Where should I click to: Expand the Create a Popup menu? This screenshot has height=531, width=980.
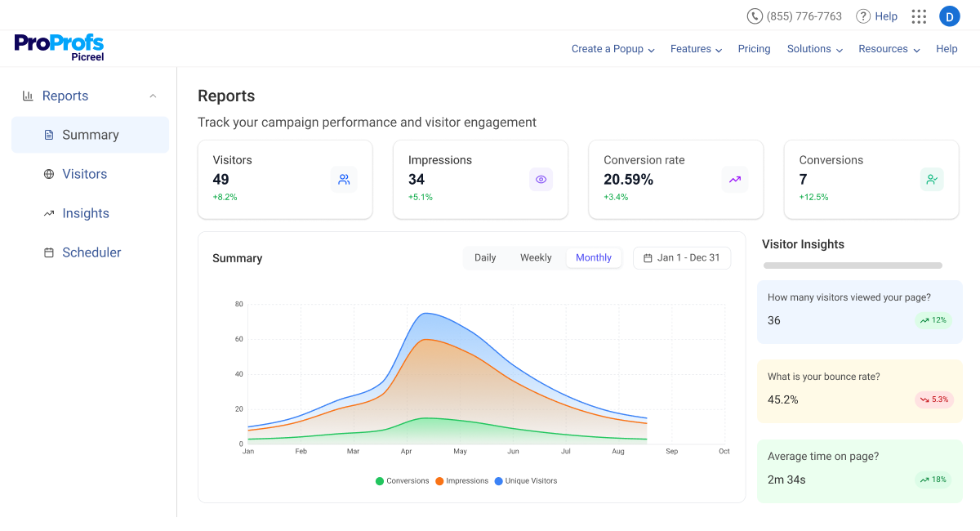pyautogui.click(x=613, y=49)
